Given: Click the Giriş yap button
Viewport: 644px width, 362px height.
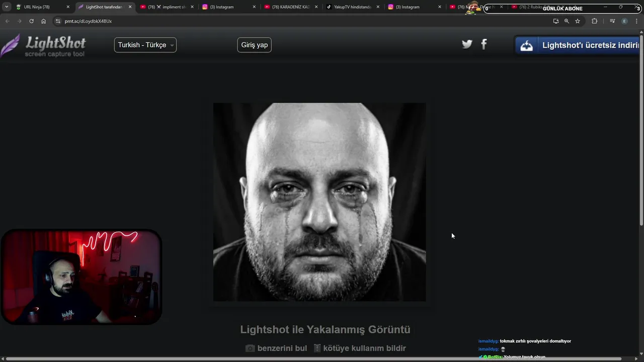Looking at the screenshot, I should click(254, 45).
